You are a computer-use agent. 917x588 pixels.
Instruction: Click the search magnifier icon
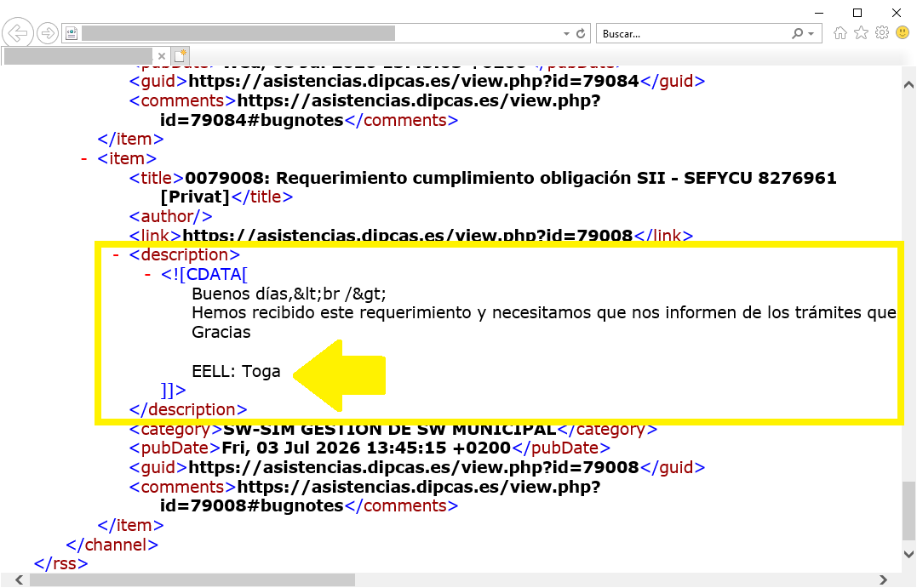pyautogui.click(x=797, y=34)
